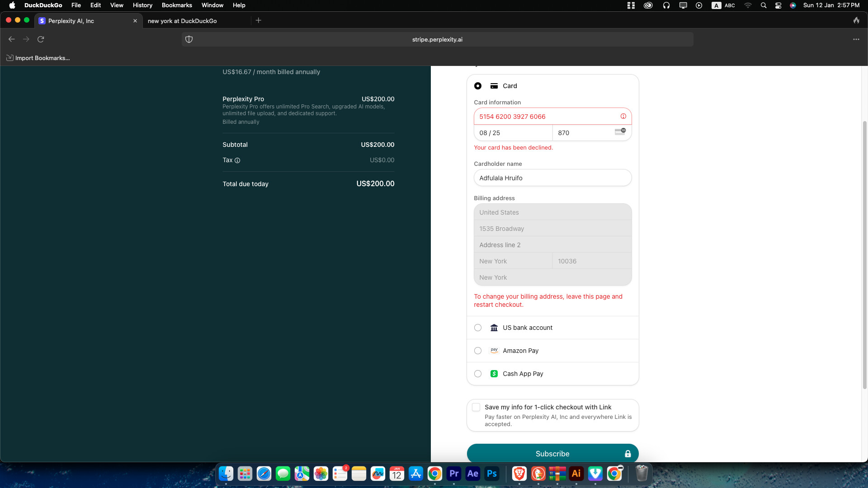The width and height of the screenshot is (868, 488).
Task: Reload the page with refresh icon
Action: pos(41,39)
